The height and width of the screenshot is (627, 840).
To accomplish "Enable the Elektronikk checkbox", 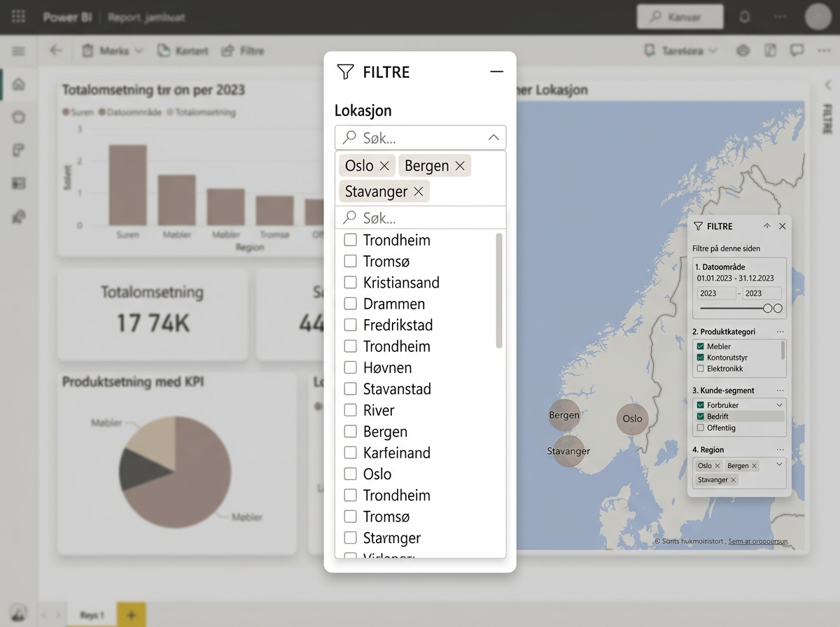I will (700, 369).
